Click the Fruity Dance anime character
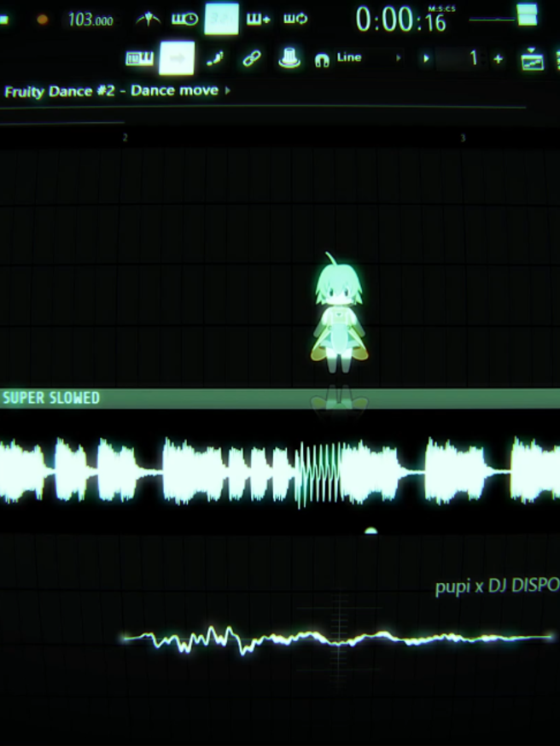The image size is (560, 746). coord(339,313)
